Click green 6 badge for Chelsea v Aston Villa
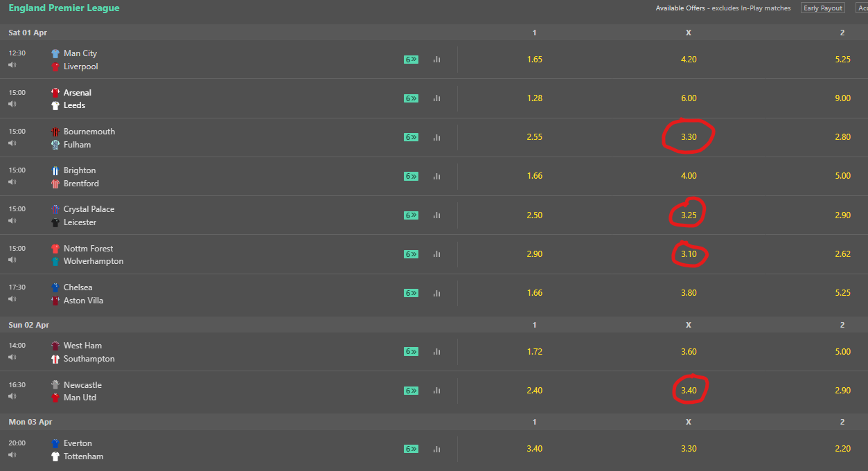The width and height of the screenshot is (868, 471). pos(411,293)
